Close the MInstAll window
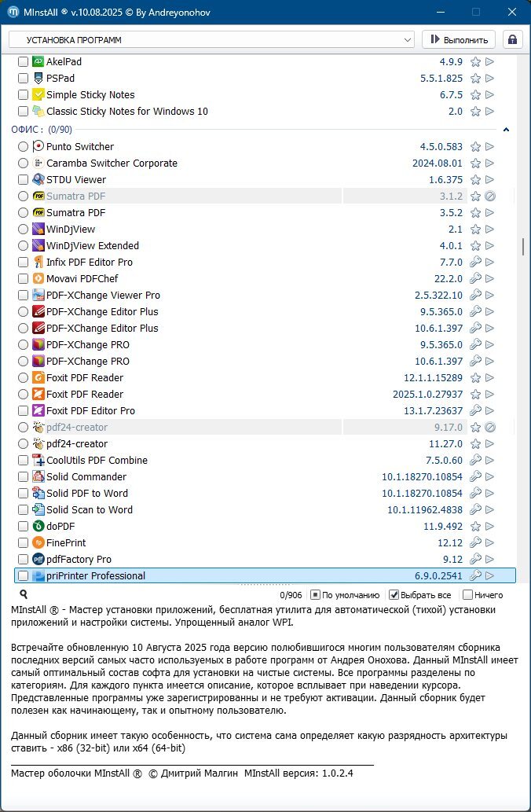531x812 pixels. click(512, 12)
